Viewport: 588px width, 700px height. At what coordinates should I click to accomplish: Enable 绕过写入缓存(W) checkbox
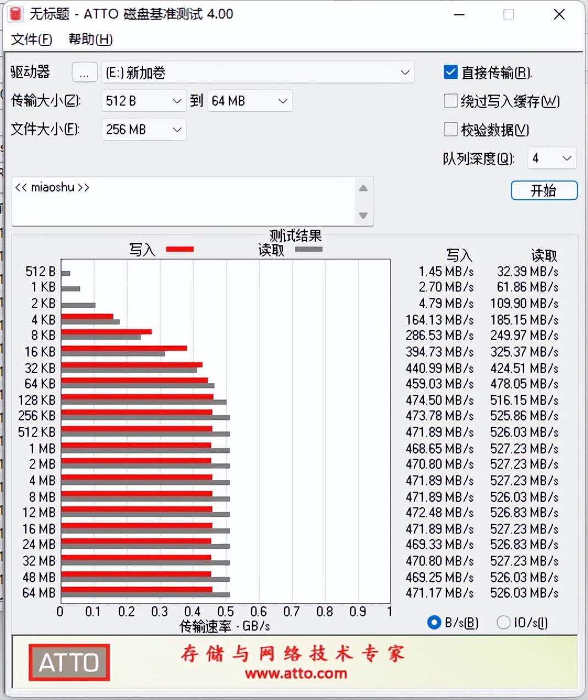tap(450, 101)
